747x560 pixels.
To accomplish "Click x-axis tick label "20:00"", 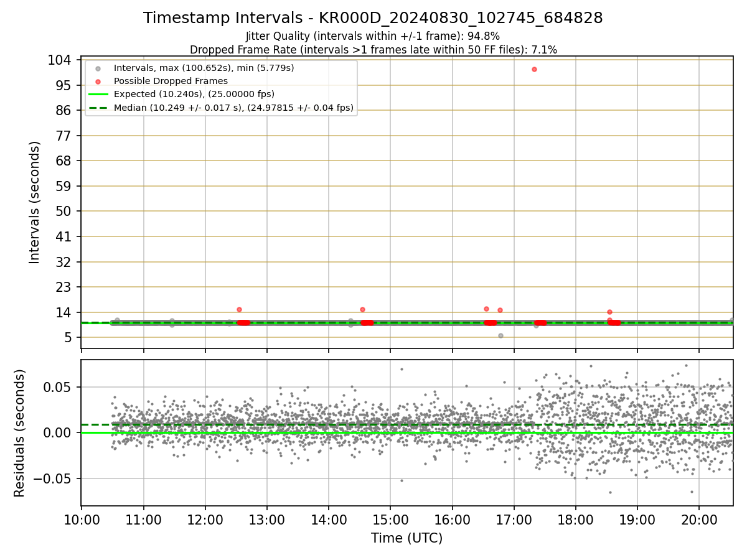I will click(699, 519).
